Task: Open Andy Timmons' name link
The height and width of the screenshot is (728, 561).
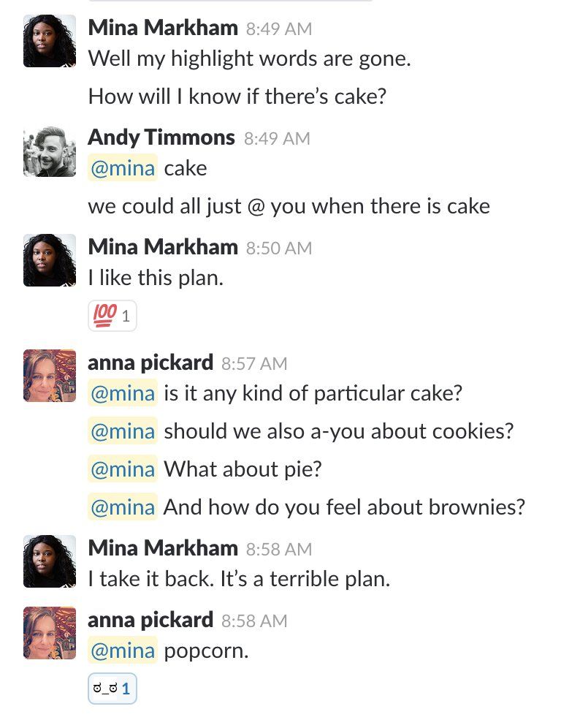Action: coord(161,137)
